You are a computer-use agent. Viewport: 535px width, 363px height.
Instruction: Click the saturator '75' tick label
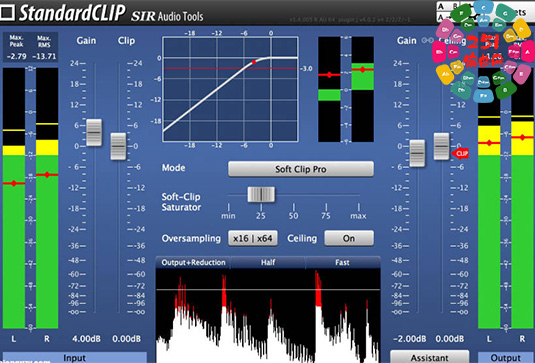point(326,216)
